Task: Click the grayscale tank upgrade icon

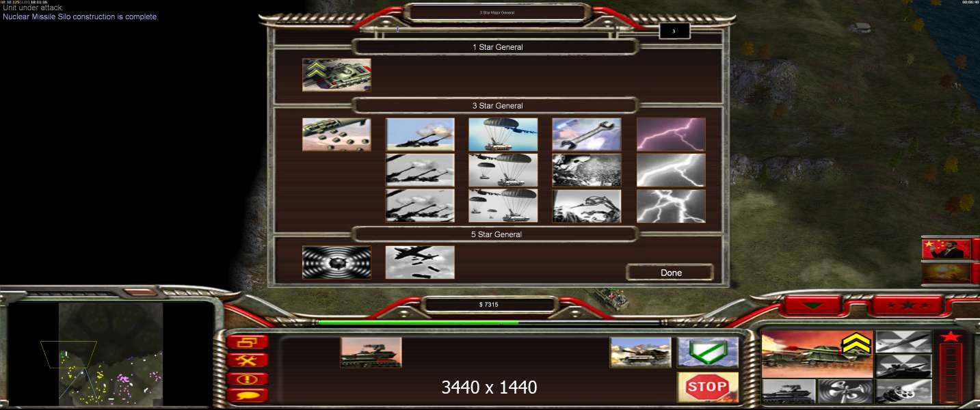Action: (x=904, y=366)
